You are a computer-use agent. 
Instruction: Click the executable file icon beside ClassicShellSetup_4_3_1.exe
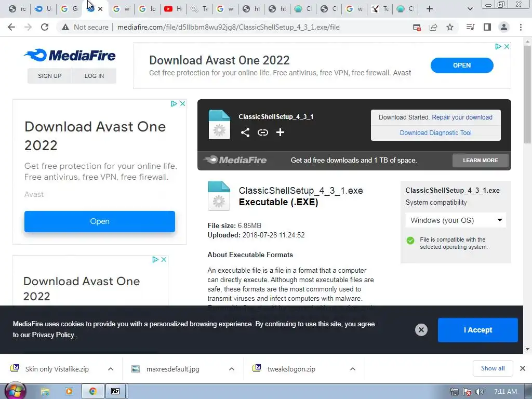219,196
